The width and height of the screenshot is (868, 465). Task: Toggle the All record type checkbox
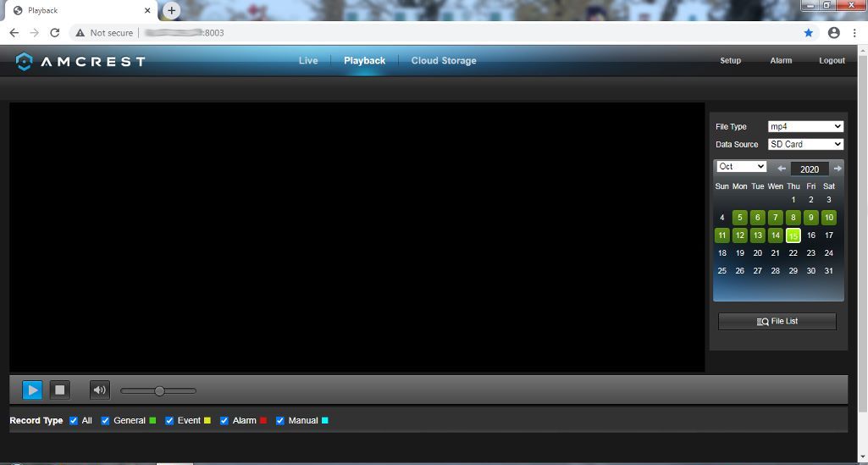[x=74, y=421]
